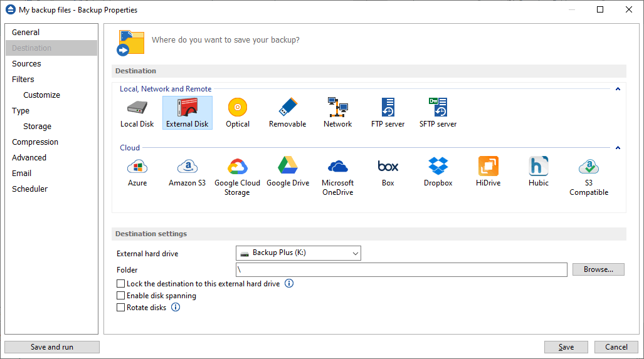Click the Save button
Viewport: 644px width, 359px height.
click(x=566, y=347)
